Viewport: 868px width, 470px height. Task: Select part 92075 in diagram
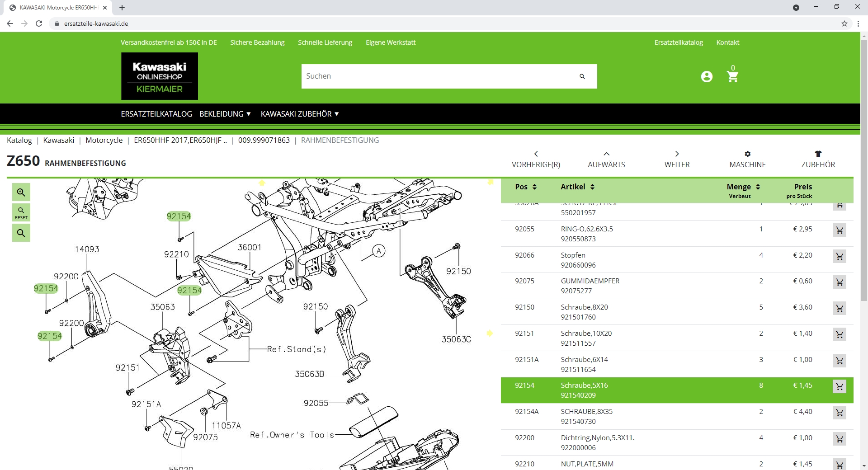205,437
